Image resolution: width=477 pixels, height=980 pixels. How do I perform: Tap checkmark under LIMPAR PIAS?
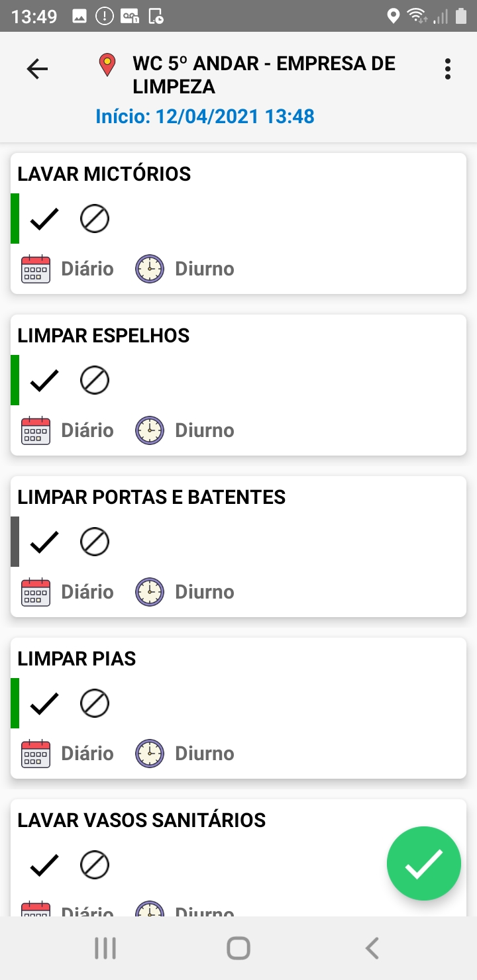(x=44, y=703)
